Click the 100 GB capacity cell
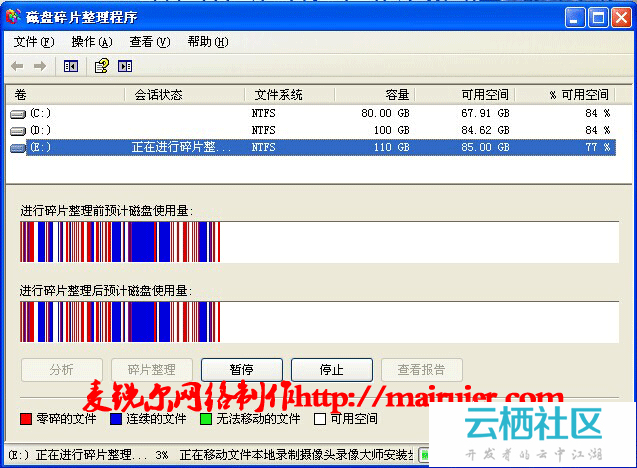The image size is (637, 468). point(392,130)
